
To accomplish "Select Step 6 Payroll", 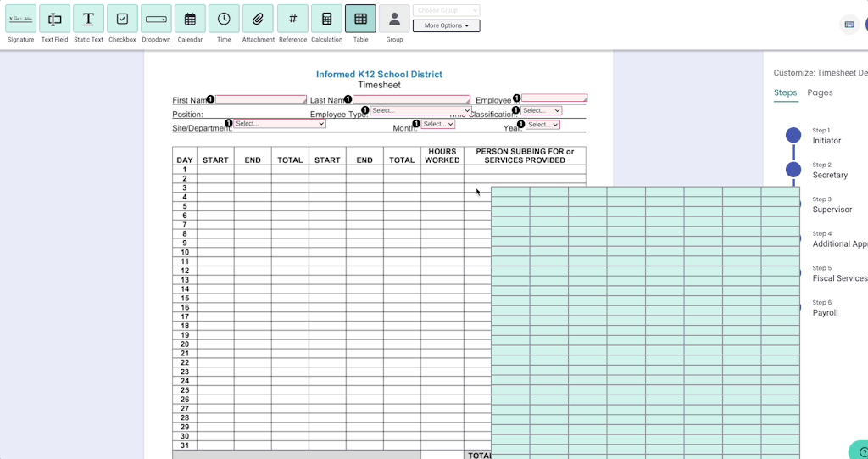I will (x=825, y=308).
